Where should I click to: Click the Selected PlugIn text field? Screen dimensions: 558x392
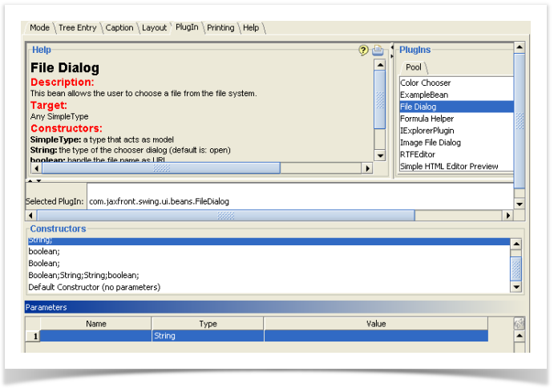(297, 201)
